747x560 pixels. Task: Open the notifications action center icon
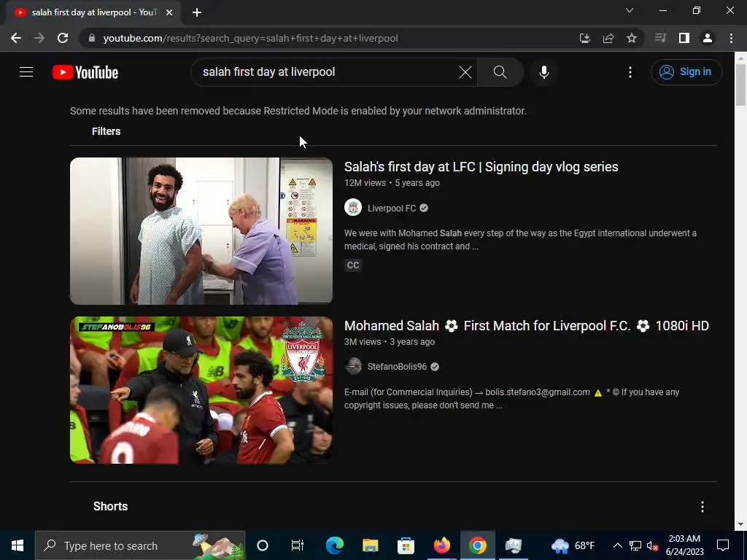(x=723, y=545)
